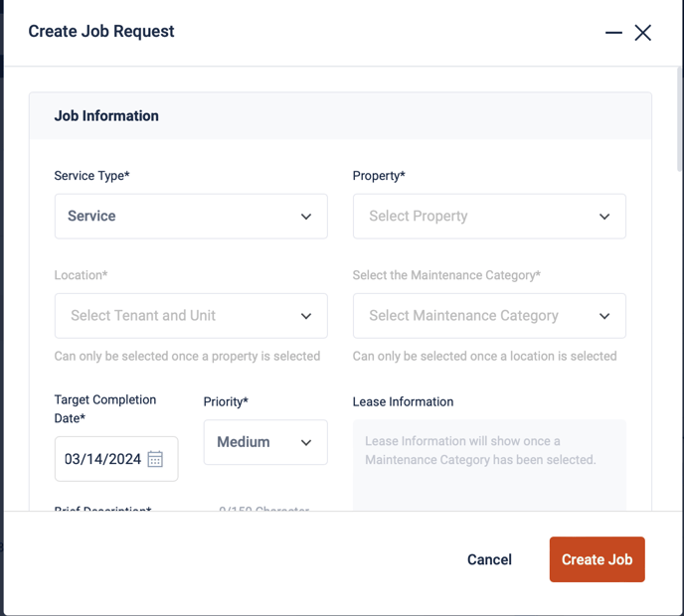Click the Maintenance Category chevron arrow

[x=604, y=316]
